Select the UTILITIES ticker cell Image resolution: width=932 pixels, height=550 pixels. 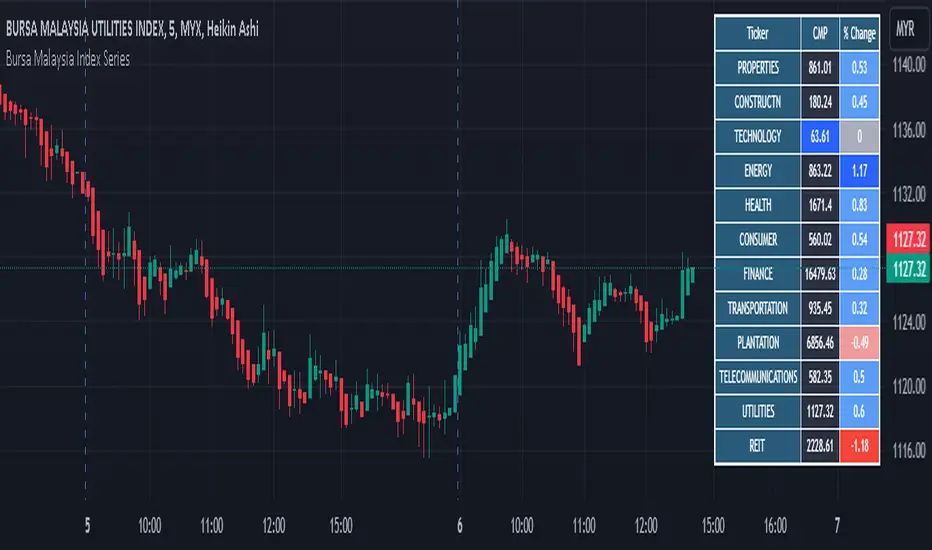(757, 411)
